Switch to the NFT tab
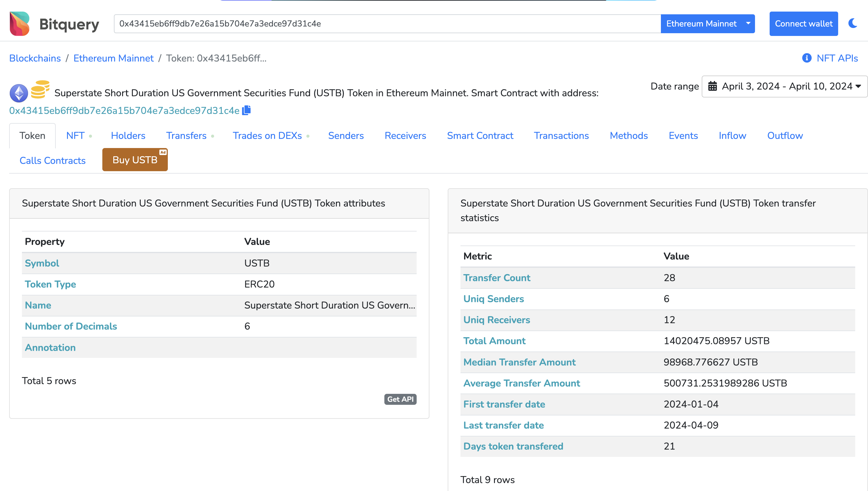Viewport: 868px width, 491px height. pyautogui.click(x=75, y=136)
